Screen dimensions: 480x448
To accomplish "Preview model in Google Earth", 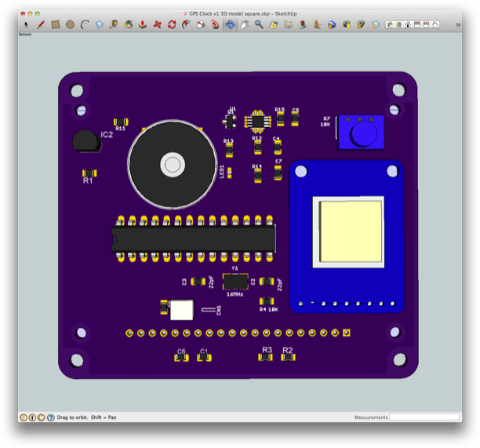I will (x=332, y=24).
